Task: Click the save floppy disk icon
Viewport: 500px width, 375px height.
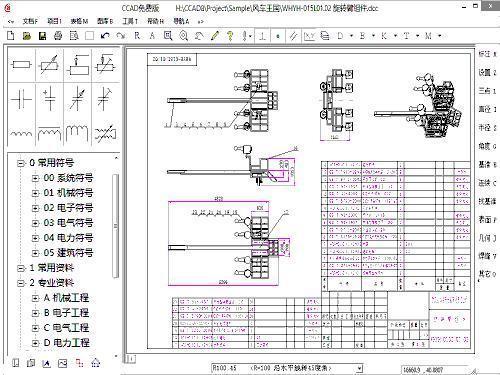Action: point(43,36)
